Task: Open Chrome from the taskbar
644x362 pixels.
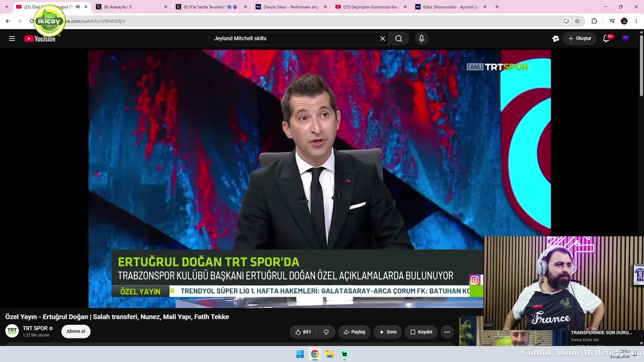Action: point(314,354)
